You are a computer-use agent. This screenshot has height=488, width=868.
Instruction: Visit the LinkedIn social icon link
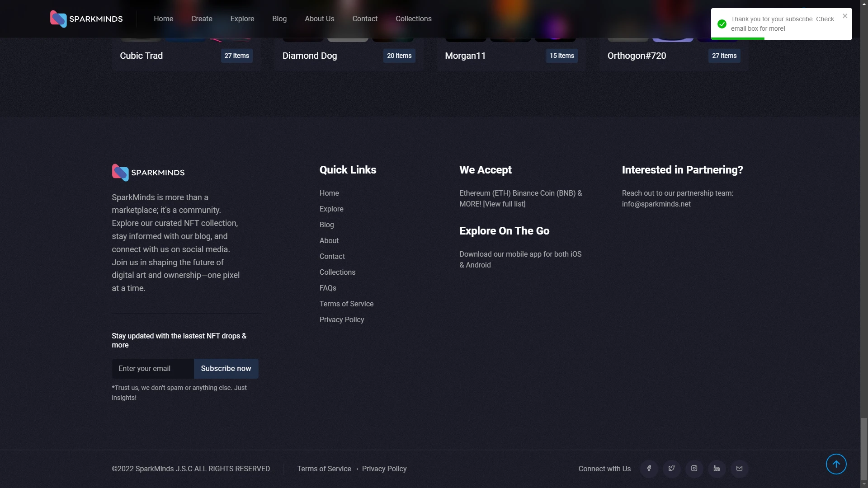(x=717, y=469)
